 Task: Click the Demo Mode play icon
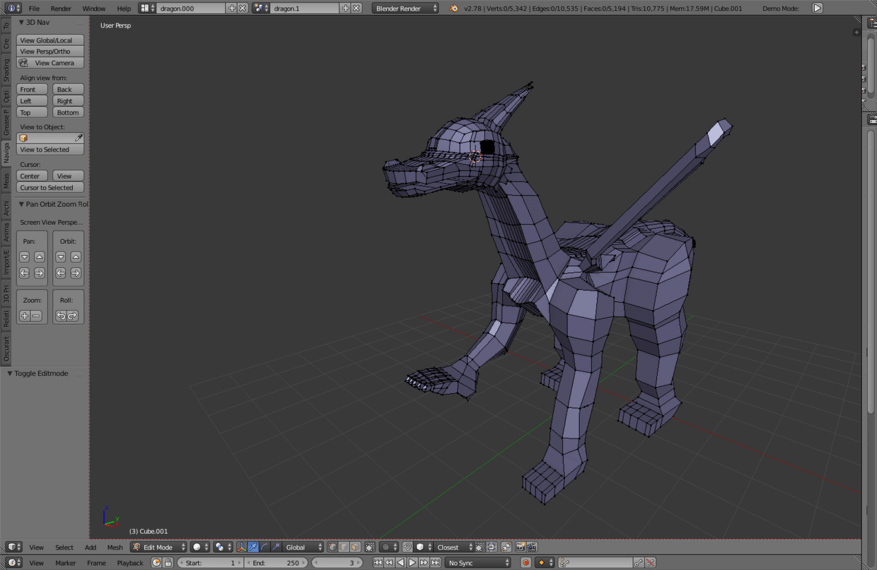tap(817, 8)
